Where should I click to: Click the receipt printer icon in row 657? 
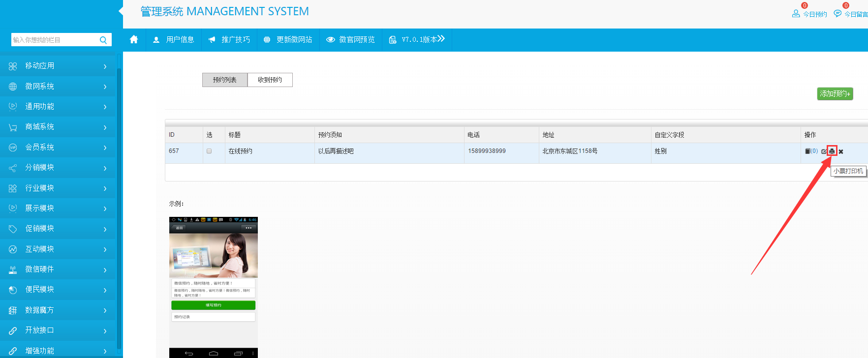click(832, 151)
